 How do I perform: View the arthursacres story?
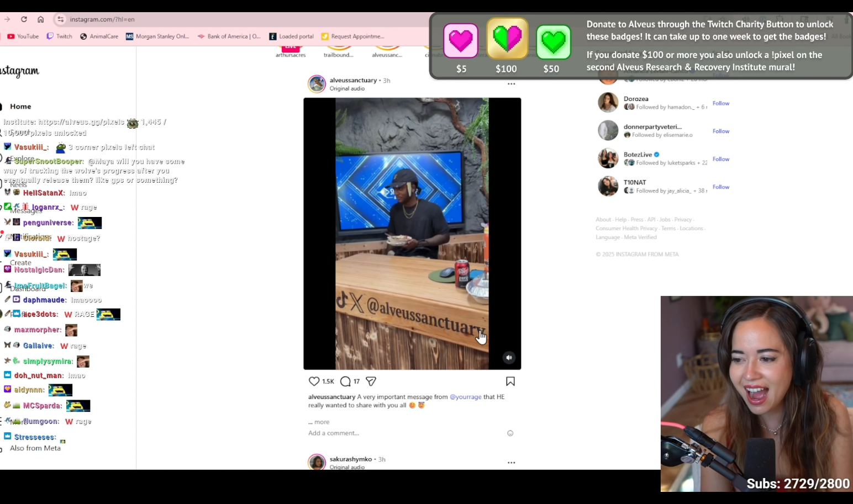pyautogui.click(x=291, y=52)
